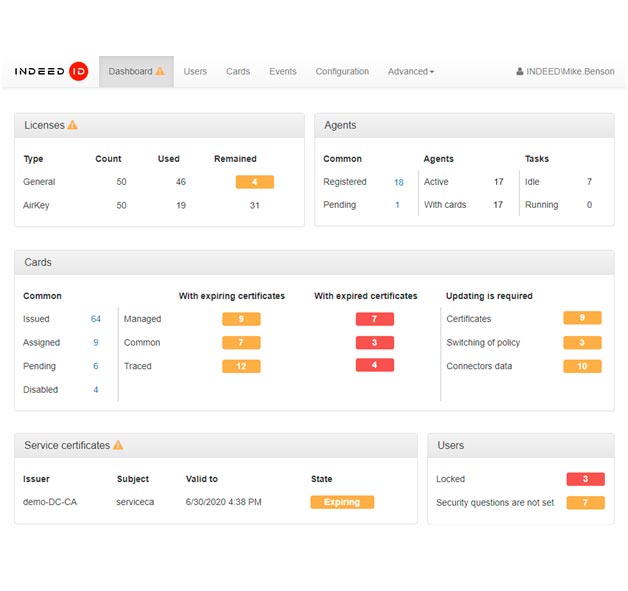Click Connectors data badge 10
This screenshot has width=628, height=591.
[582, 366]
